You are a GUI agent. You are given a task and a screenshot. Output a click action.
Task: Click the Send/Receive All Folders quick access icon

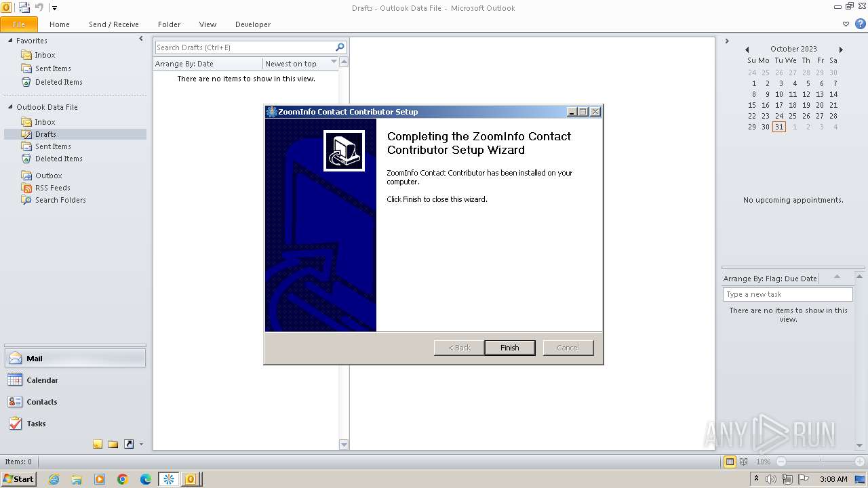pyautogui.click(x=24, y=7)
